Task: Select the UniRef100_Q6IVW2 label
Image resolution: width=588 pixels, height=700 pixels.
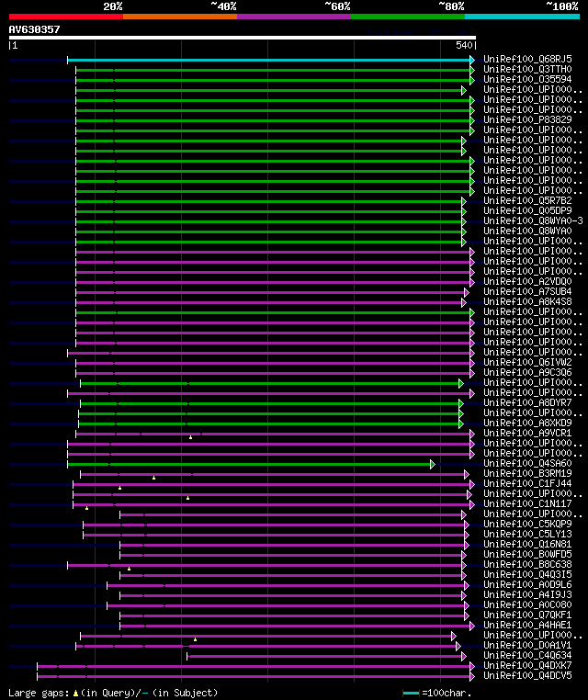Action: 527,362
